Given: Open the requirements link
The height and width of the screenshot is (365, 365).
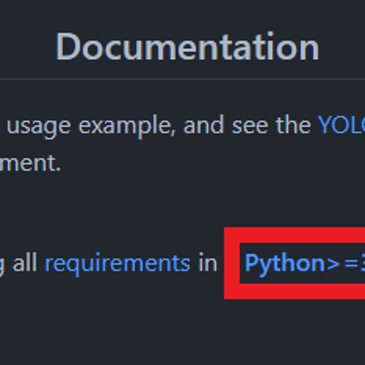Looking at the screenshot, I should 117,264.
